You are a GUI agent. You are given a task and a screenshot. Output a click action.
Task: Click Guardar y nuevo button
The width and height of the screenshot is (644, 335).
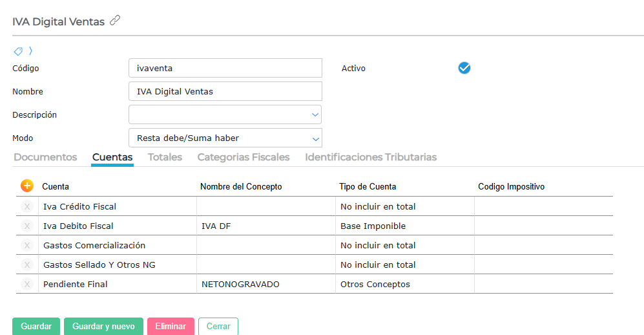[x=104, y=327]
